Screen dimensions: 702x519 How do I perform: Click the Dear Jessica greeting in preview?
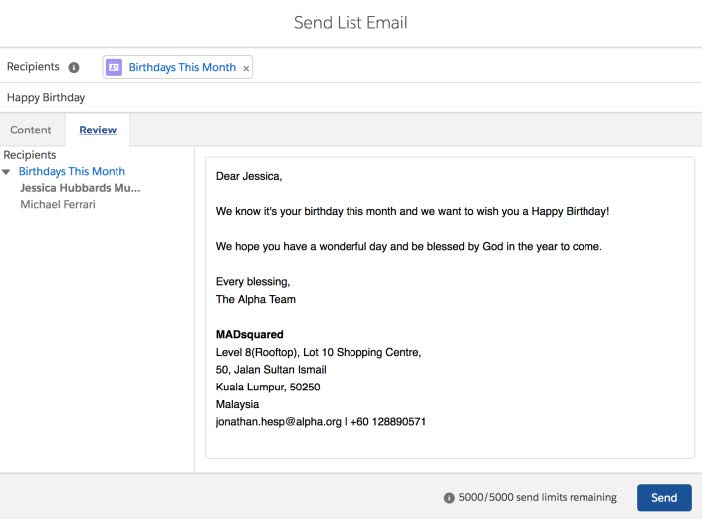[x=249, y=176]
